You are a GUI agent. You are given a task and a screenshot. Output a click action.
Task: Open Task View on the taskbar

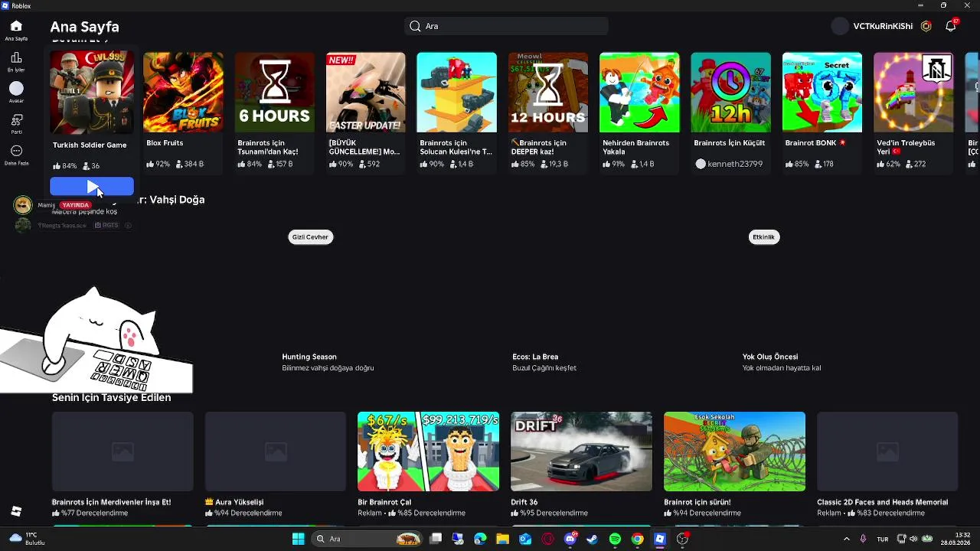pos(436,539)
